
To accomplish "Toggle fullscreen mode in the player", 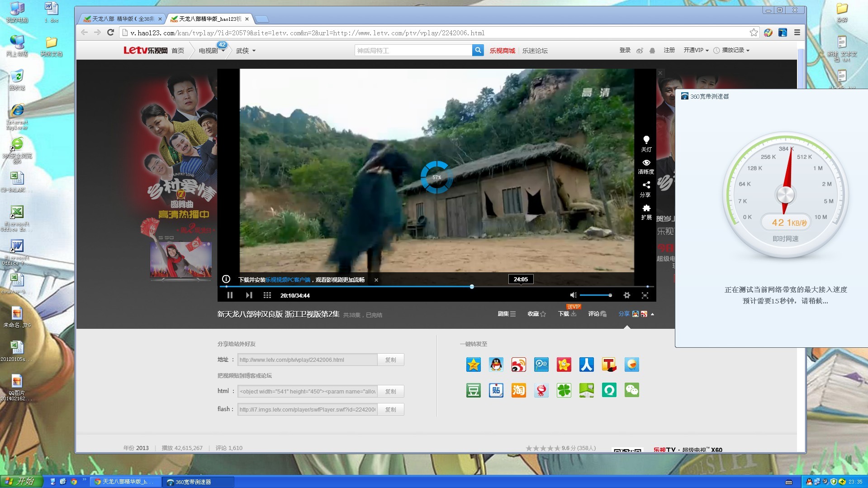I will pyautogui.click(x=645, y=295).
